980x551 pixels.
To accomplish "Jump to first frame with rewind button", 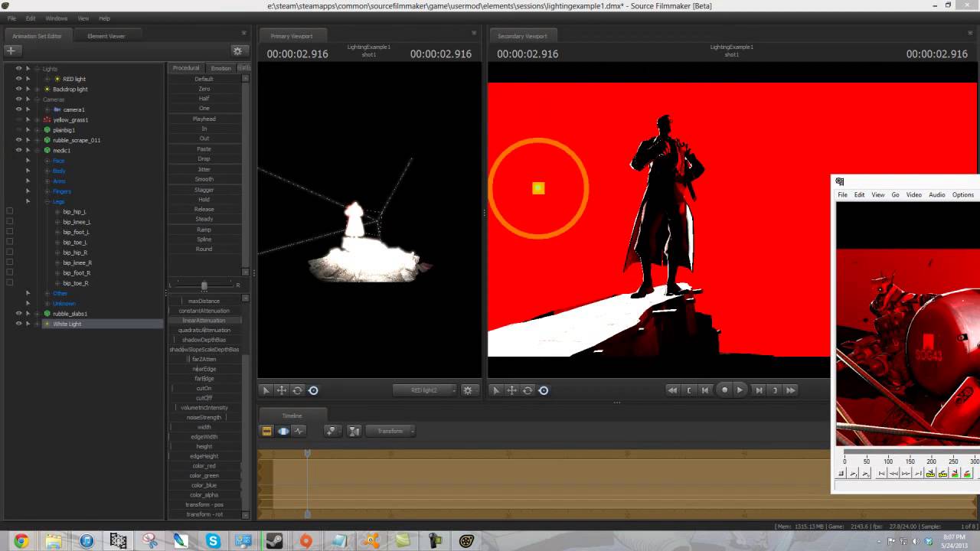I will click(x=672, y=390).
